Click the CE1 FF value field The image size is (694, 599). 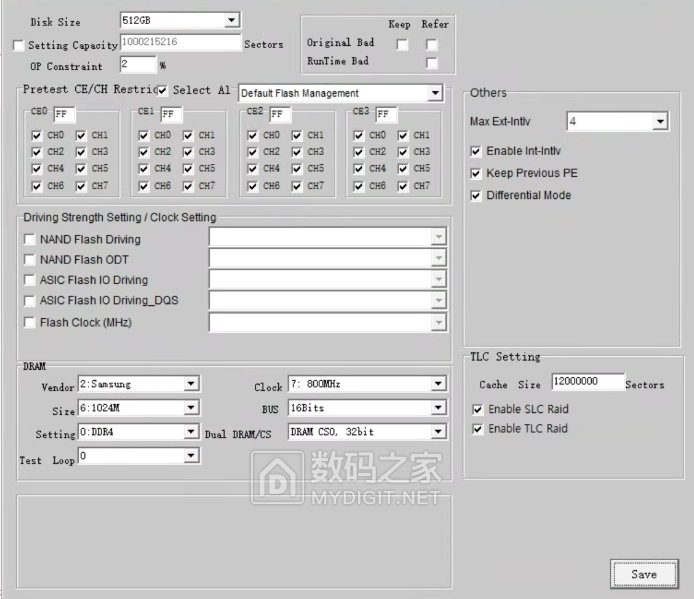171,114
